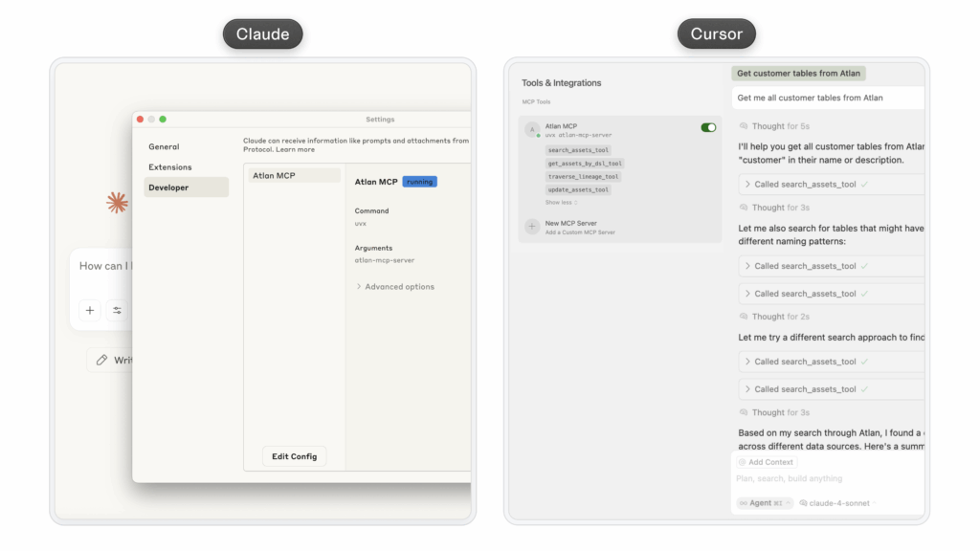Click the Settings window title
Viewport: 980px width, 551px height.
tap(380, 120)
